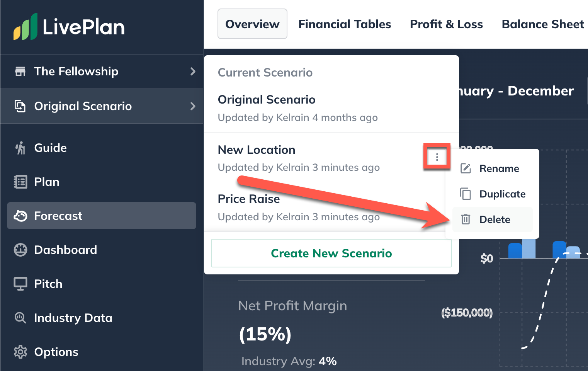Click the Options gear icon

20,352
